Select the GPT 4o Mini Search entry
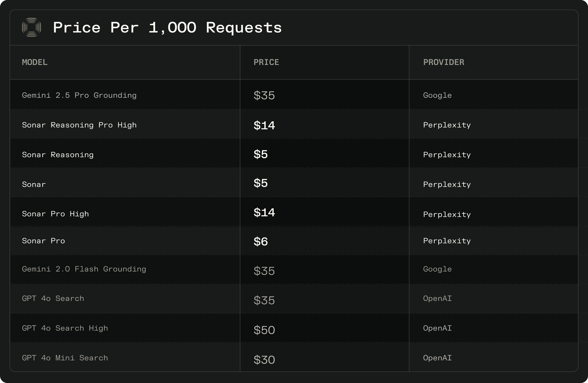Screen dimensions: 588x383 65,358
